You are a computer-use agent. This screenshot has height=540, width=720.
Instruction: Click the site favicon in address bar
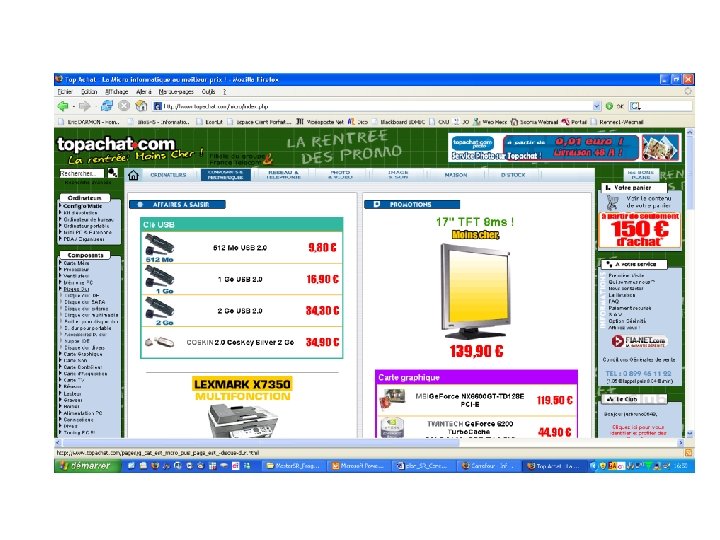click(158, 106)
